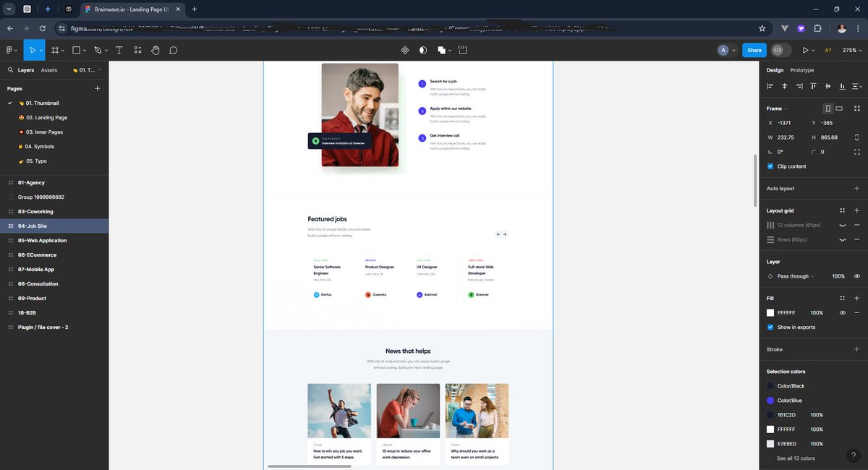The image size is (868, 470).
Task: Click Align right icon
Action: (x=799, y=86)
